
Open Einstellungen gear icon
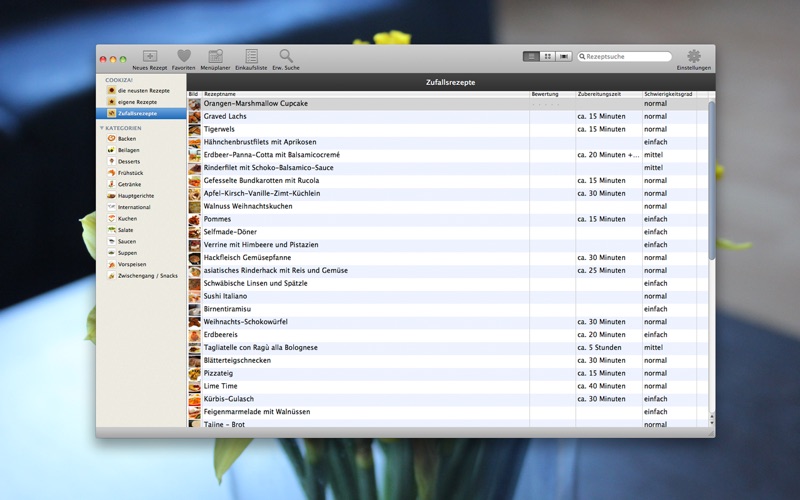click(694, 60)
